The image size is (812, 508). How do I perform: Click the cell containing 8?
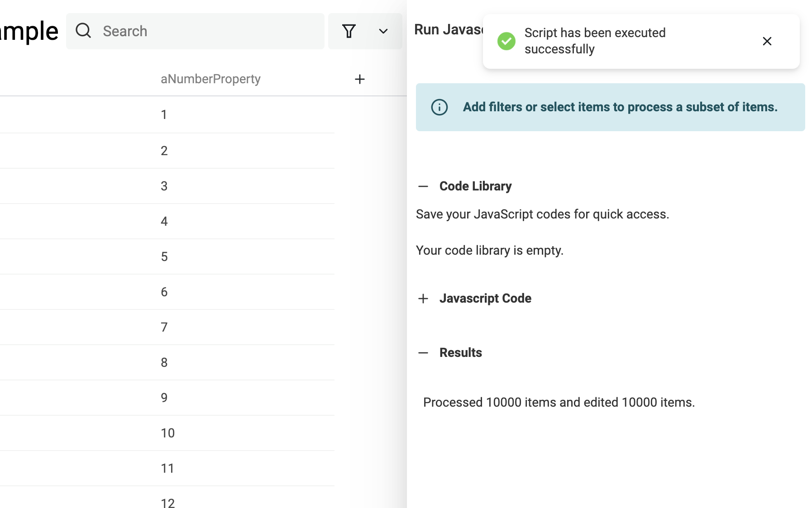click(x=164, y=363)
